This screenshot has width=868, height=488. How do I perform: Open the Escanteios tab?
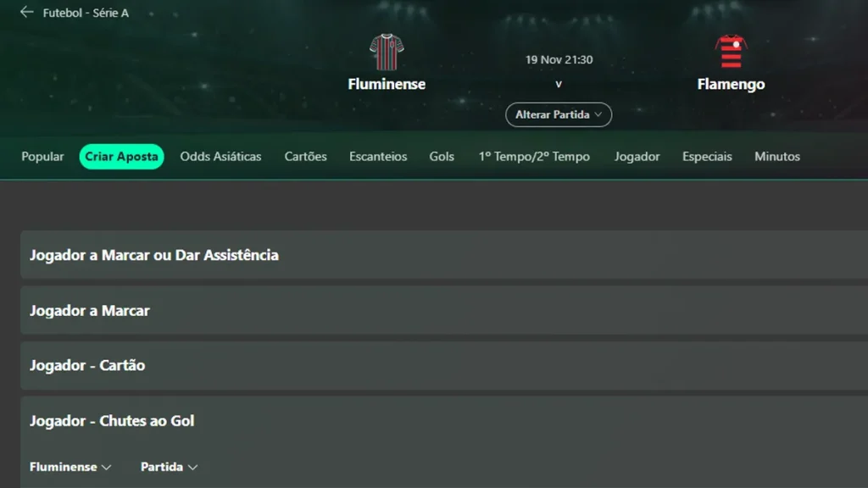click(x=377, y=156)
